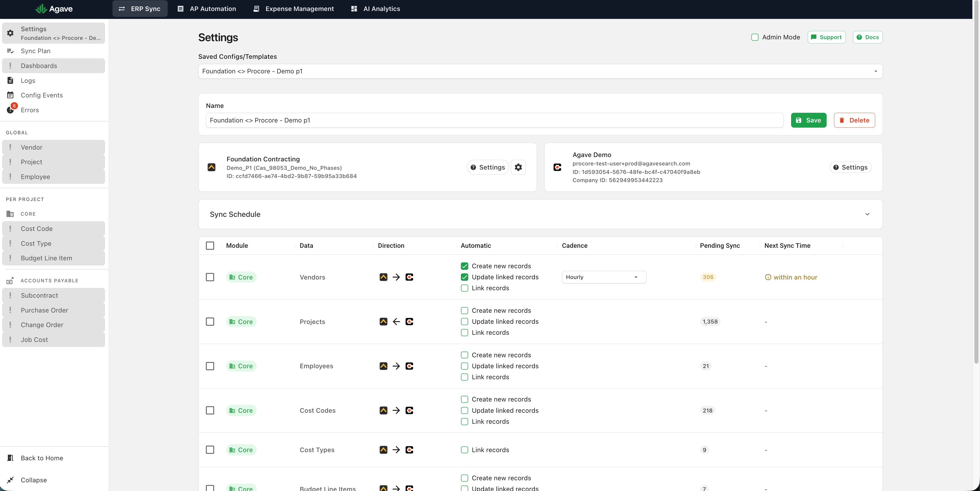Click Procore icon in Cost Codes row

coord(409,410)
